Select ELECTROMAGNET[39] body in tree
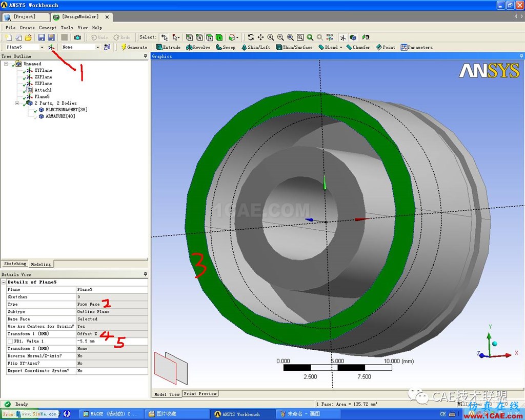This screenshot has height=420, width=525. tap(67, 110)
